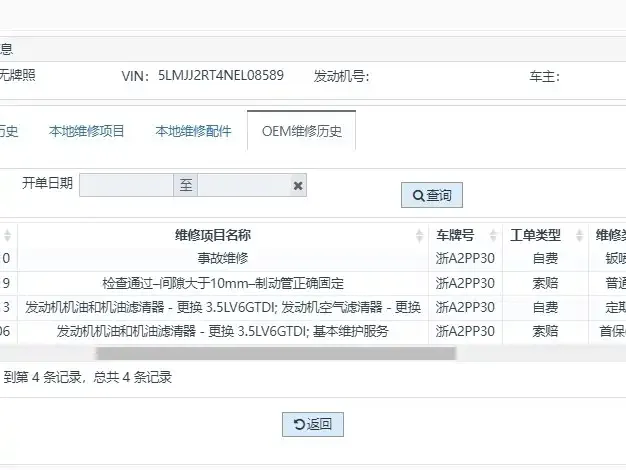Select the 检查通过–间隙大于10mm row cell
This screenshot has height=470, width=626.
tap(223, 283)
